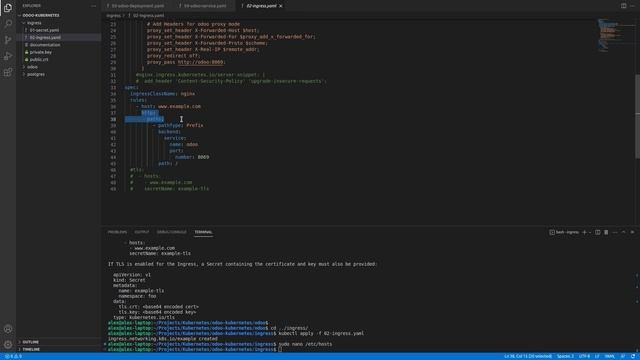Viewport: 640px width, 360px height.
Task: Split the editor right
Action: [x=623, y=6]
